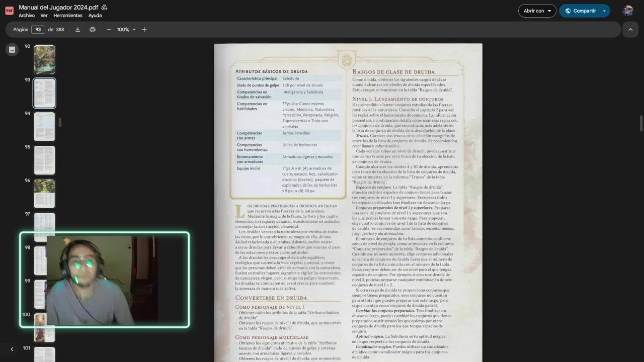The image size is (644, 362).
Task: Collapse the sidebar with the left arrow
Action: 12,349
